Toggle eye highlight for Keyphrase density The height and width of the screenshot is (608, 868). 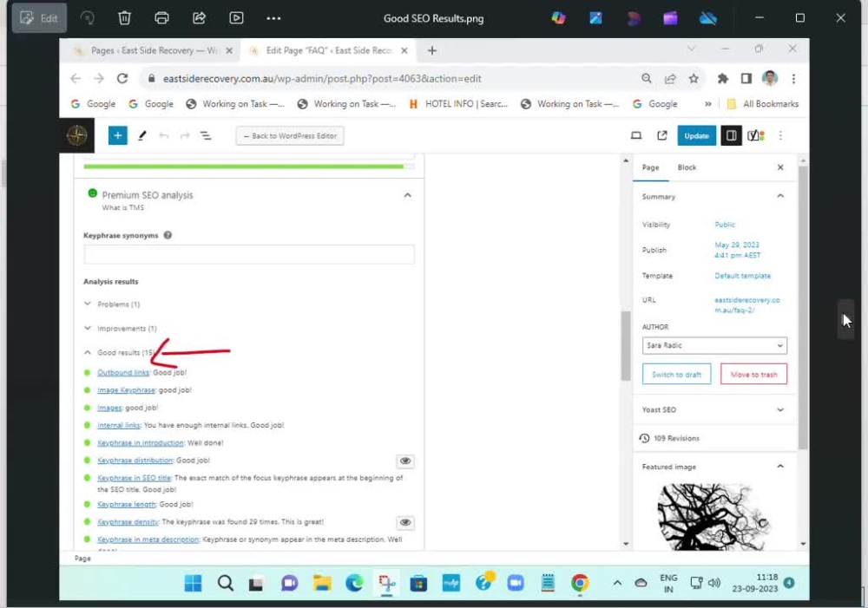pos(405,522)
